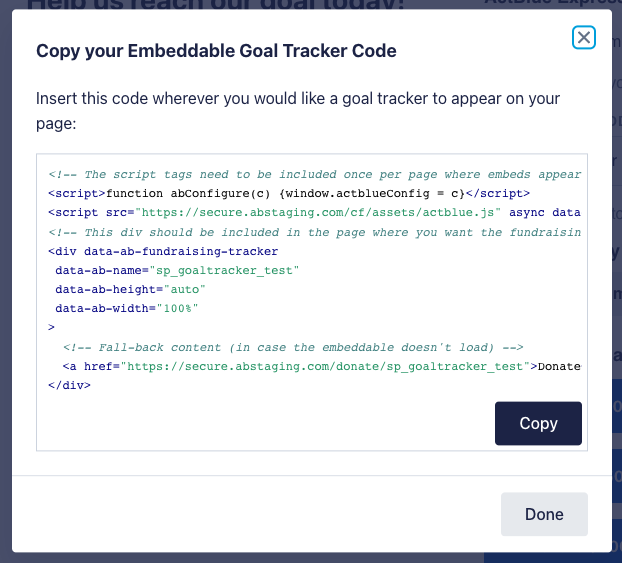The height and width of the screenshot is (563, 622).
Task: Close the Goal Tracker Code dialog
Action: point(584,38)
